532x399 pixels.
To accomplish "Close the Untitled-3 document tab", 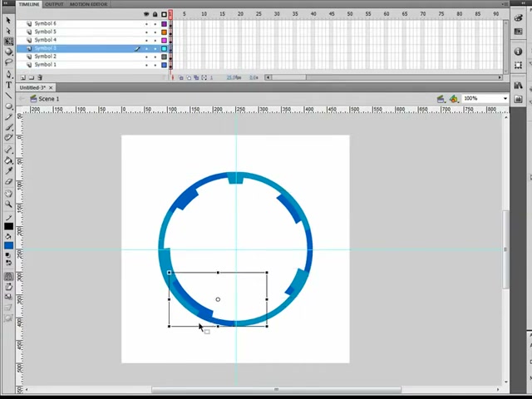I will point(51,87).
